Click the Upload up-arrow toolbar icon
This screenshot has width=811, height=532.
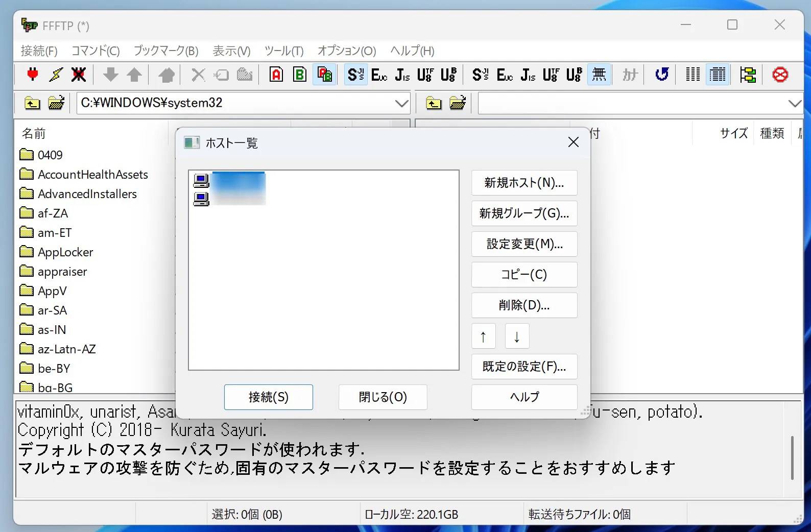[134, 75]
